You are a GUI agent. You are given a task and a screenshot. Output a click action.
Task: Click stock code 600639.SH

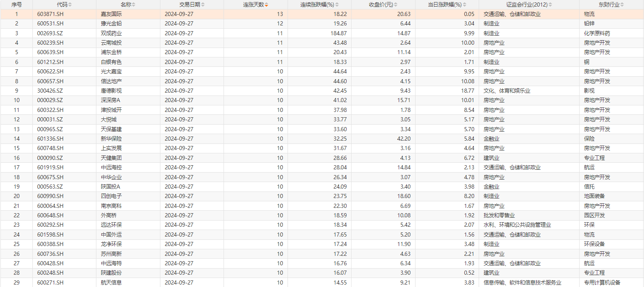[50, 52]
